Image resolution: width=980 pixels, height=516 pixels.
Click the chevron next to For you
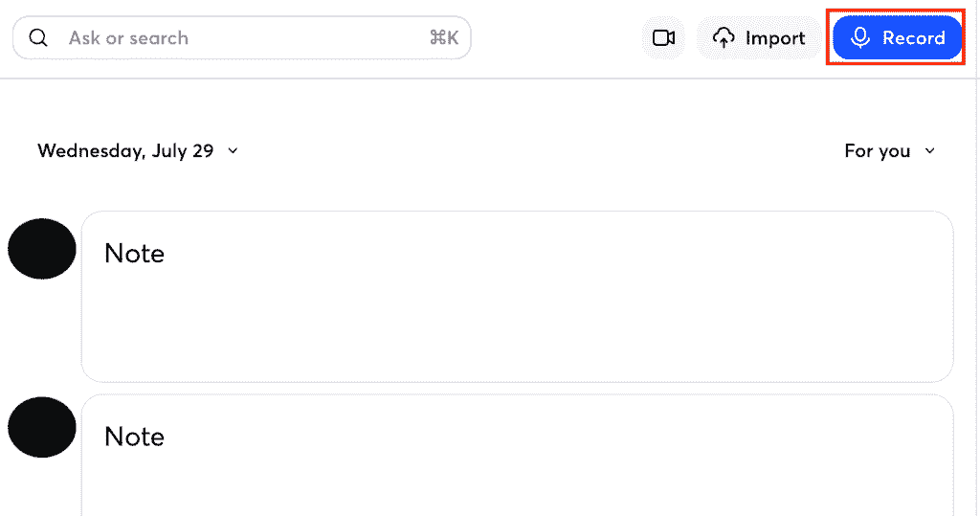coord(930,150)
